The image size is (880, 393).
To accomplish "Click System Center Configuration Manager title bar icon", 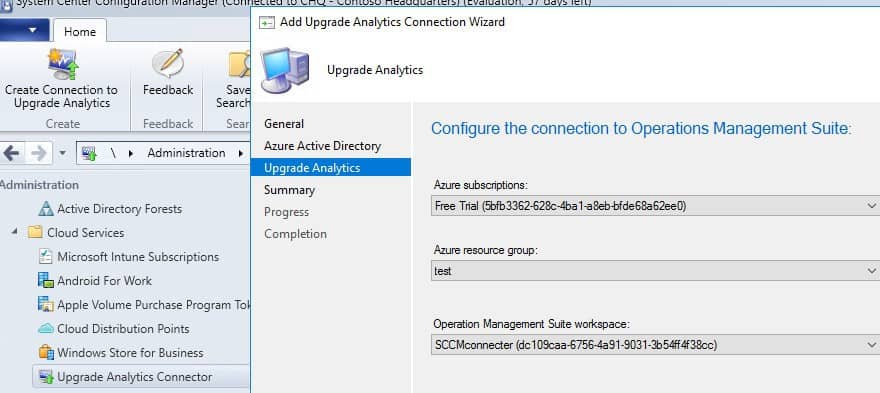I will [6, 4].
